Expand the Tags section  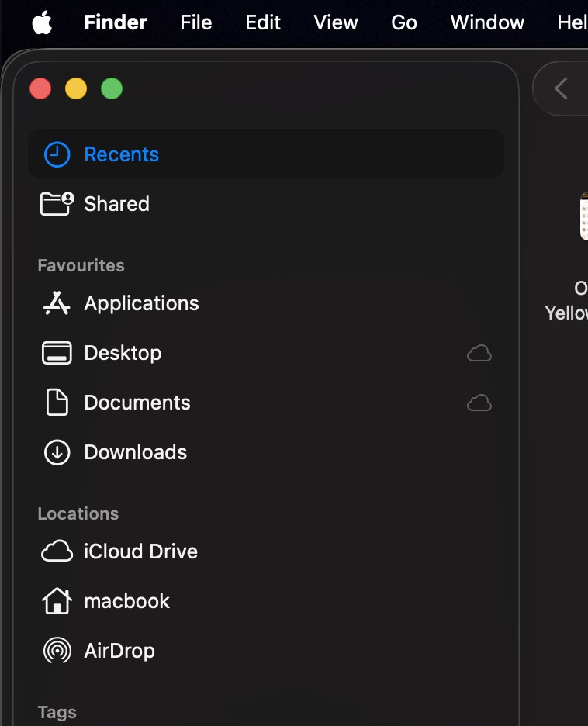[x=57, y=712]
